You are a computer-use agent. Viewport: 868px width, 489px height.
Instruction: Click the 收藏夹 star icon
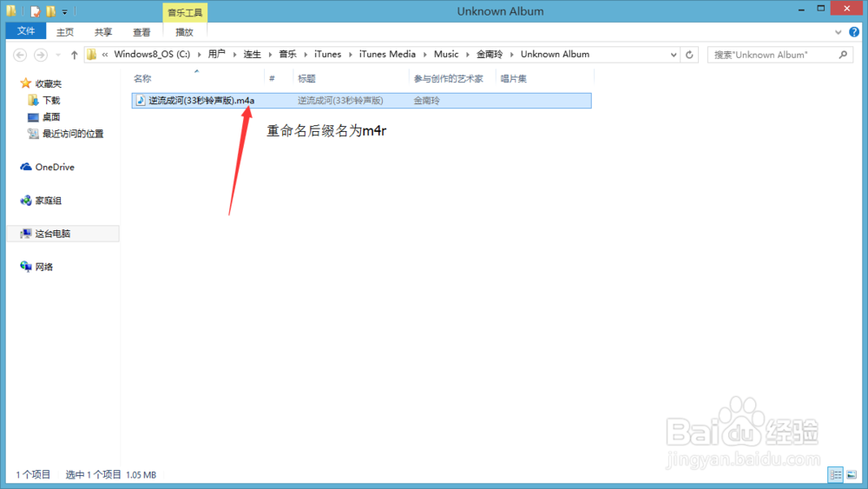click(25, 83)
